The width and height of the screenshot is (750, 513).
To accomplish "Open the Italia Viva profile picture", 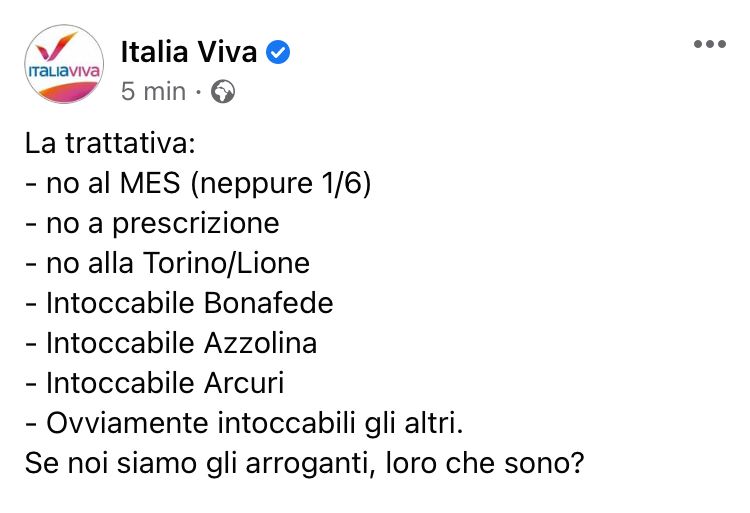I will pyautogui.click(x=64, y=64).
